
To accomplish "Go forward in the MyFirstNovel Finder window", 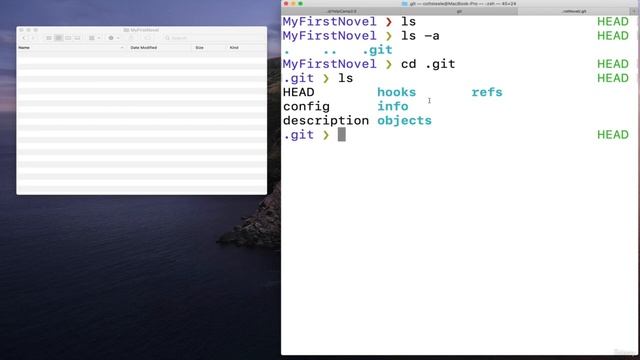I will coord(33,38).
